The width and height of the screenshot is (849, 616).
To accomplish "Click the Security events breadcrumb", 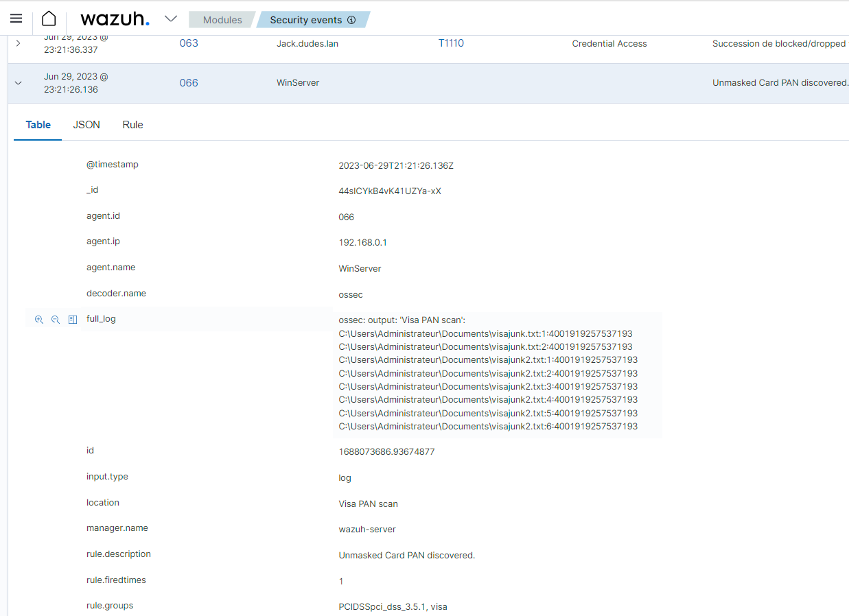I will point(305,20).
